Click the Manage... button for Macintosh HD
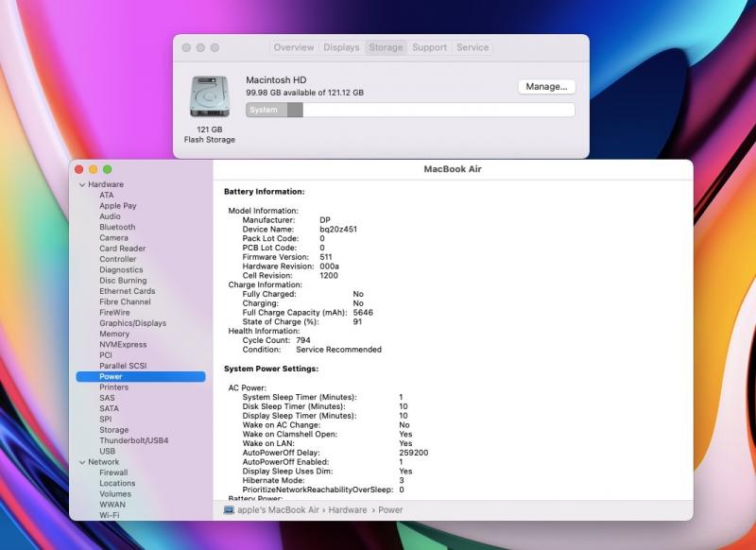The height and width of the screenshot is (550, 756). pyautogui.click(x=546, y=87)
